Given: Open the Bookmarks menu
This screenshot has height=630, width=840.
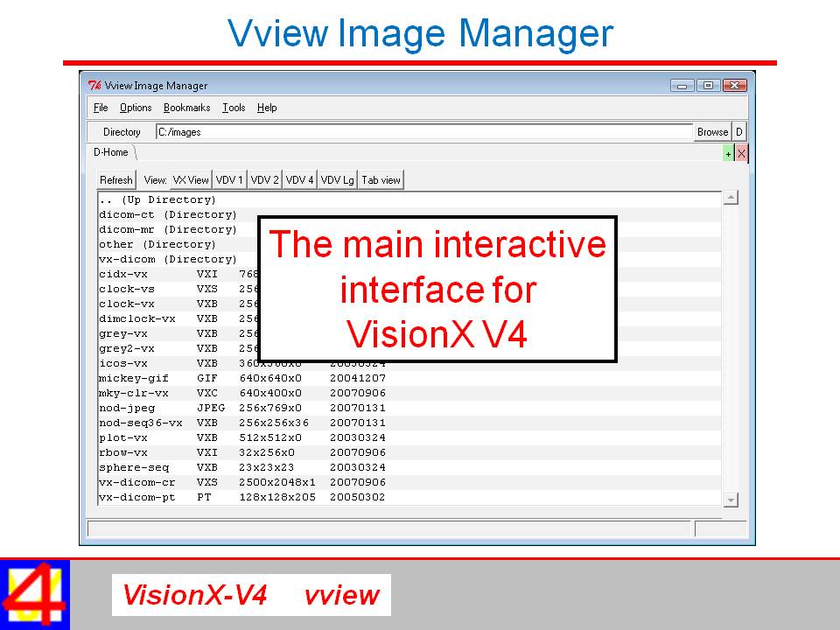Looking at the screenshot, I should [186, 108].
